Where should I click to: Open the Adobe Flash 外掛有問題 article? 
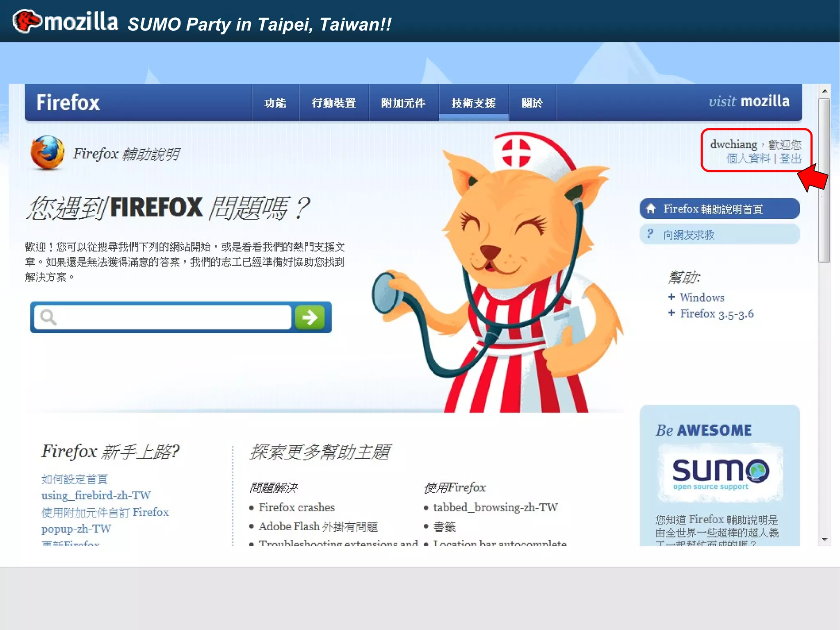tap(318, 527)
